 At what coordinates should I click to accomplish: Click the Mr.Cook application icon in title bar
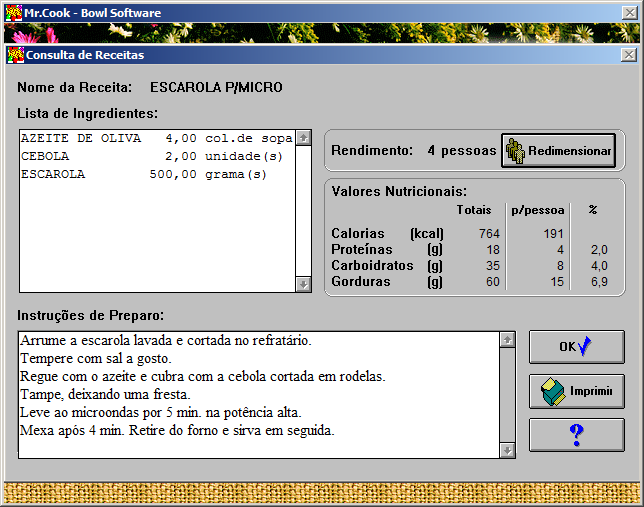(x=14, y=14)
